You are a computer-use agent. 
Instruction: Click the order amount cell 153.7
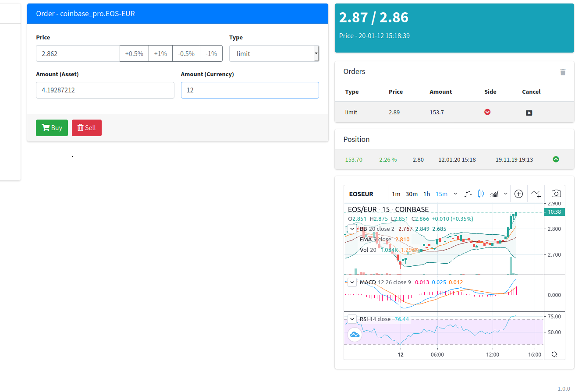tap(437, 112)
